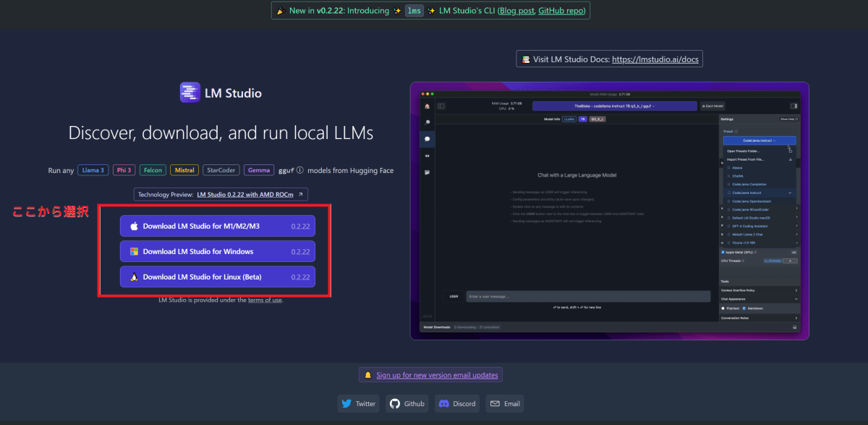Click the Email envelope icon
Image resolution: width=868 pixels, height=425 pixels.
pos(495,404)
